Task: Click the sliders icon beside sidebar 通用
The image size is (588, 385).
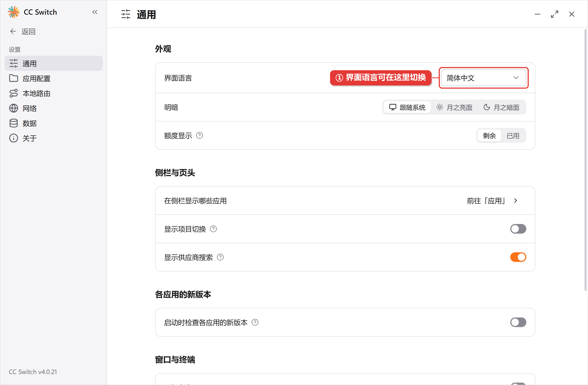Action: 14,63
